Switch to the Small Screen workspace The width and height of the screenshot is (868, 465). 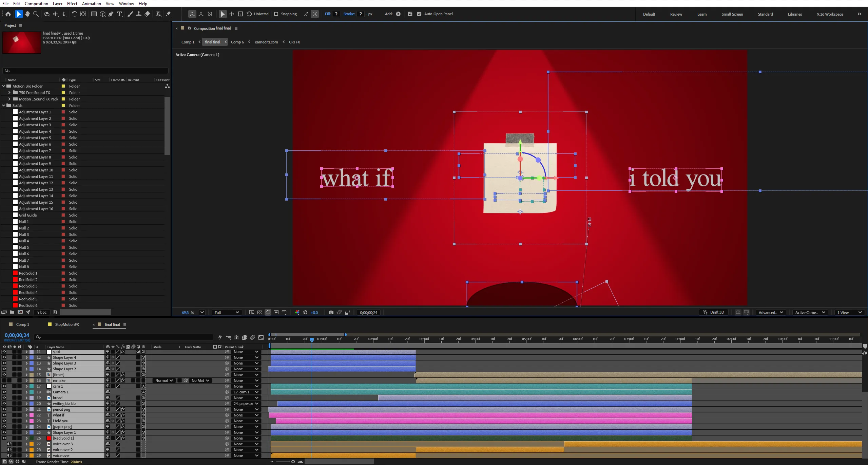(732, 14)
